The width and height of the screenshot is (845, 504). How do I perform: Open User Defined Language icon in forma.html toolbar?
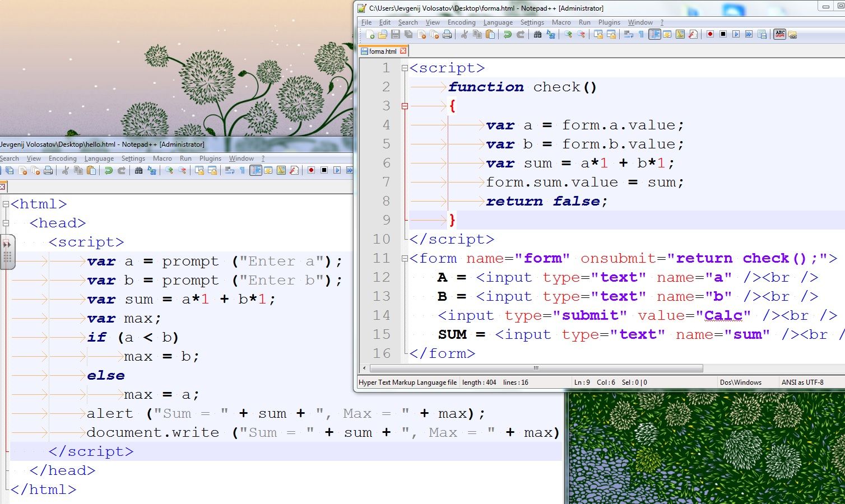pyautogui.click(x=667, y=35)
